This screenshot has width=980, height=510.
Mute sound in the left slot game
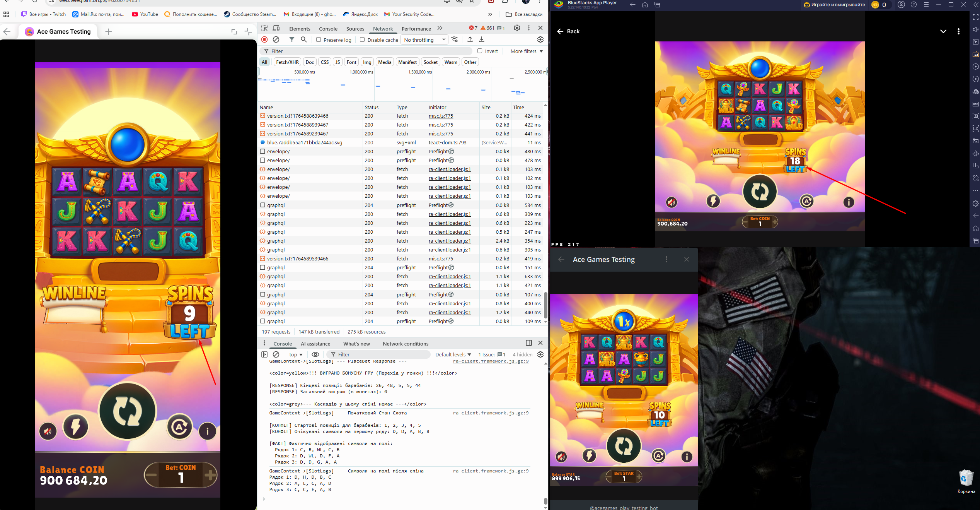(48, 431)
